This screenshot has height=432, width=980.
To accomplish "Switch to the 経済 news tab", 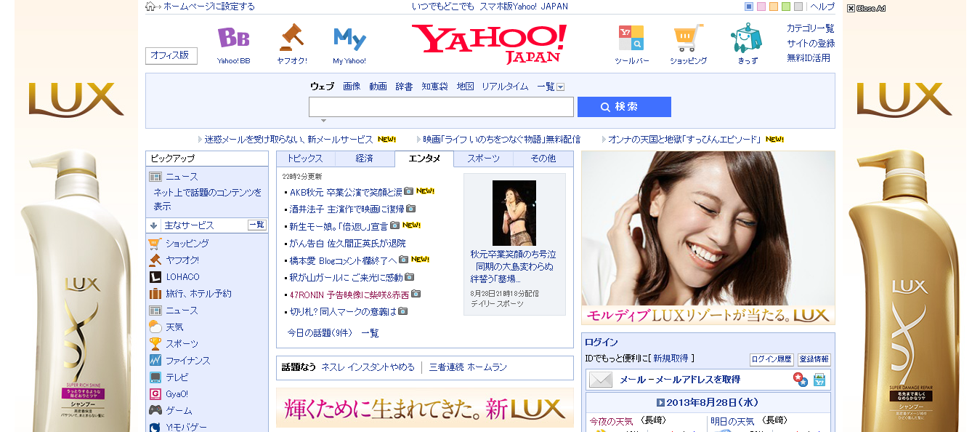I will tap(365, 159).
